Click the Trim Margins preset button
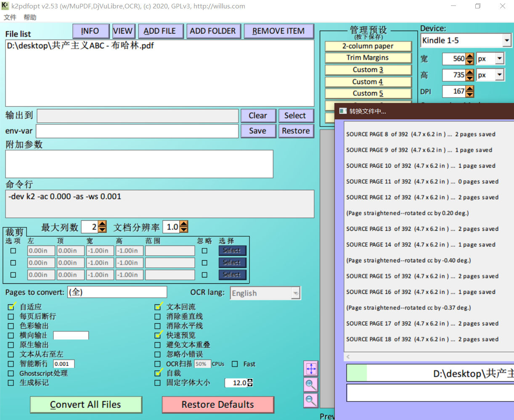514x420 pixels. [x=368, y=58]
